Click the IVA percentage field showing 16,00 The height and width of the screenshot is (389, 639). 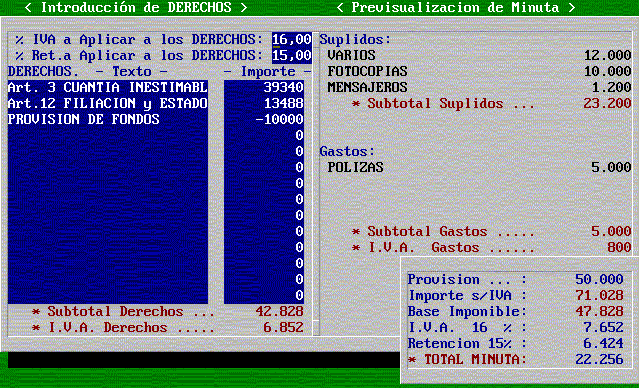coord(292,40)
